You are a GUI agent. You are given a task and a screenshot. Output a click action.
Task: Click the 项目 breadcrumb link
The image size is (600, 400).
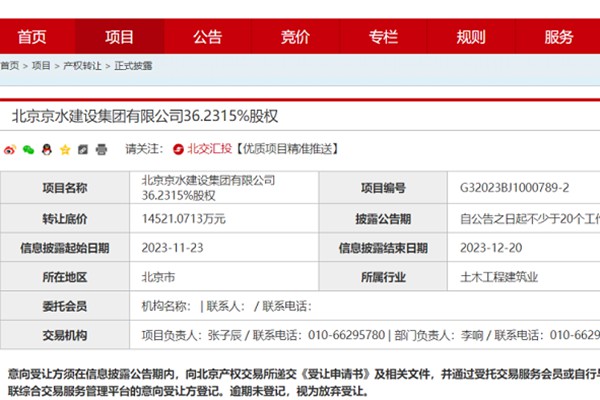point(41,66)
